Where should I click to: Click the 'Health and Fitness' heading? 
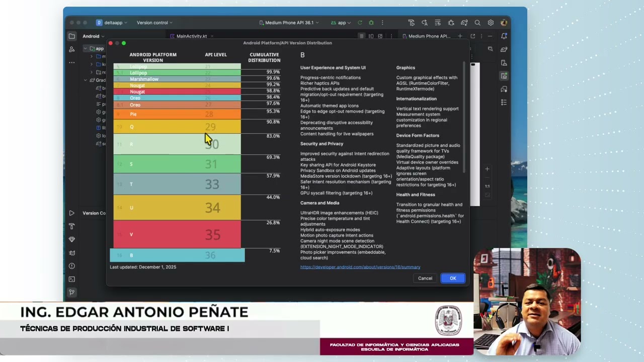[416, 195]
